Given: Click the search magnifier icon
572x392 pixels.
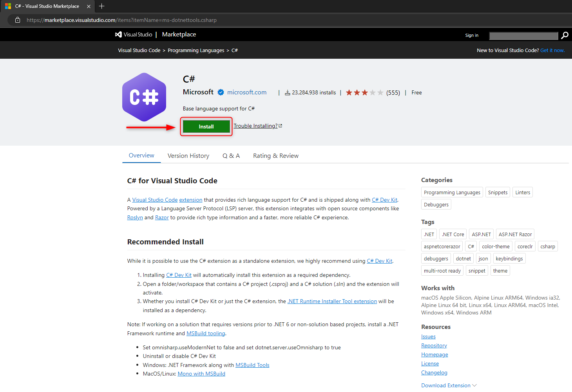Looking at the screenshot, I should point(565,36).
